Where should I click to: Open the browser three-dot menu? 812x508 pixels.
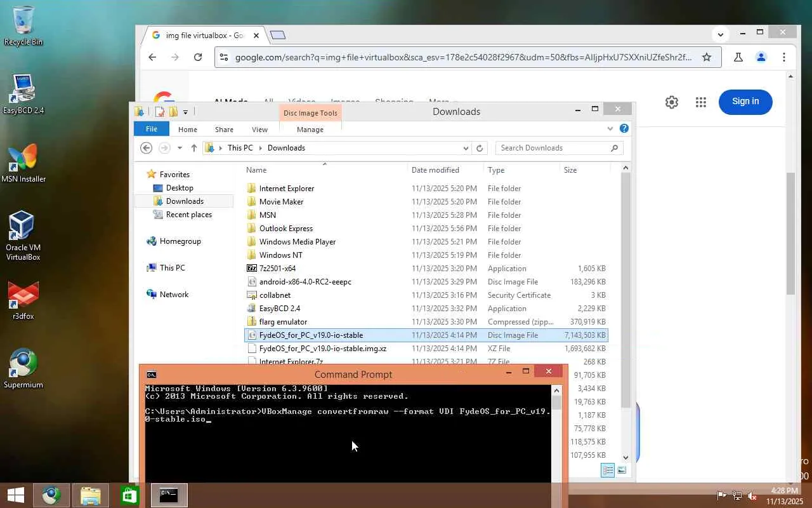(784, 57)
